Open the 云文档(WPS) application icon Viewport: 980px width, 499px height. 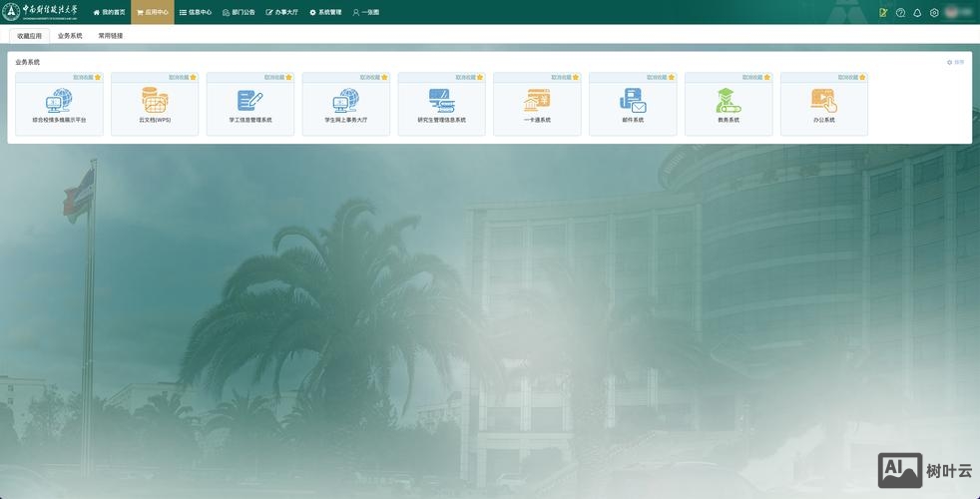point(155,100)
